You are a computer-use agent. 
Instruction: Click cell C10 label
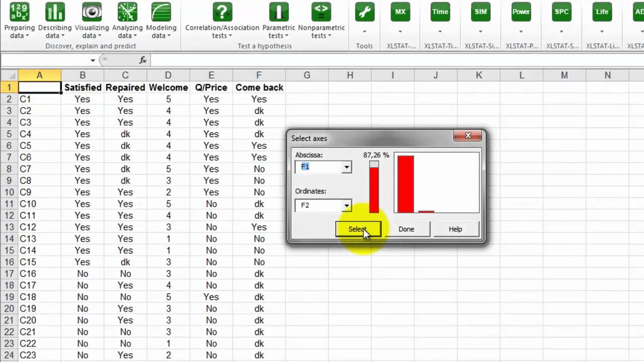click(x=39, y=204)
